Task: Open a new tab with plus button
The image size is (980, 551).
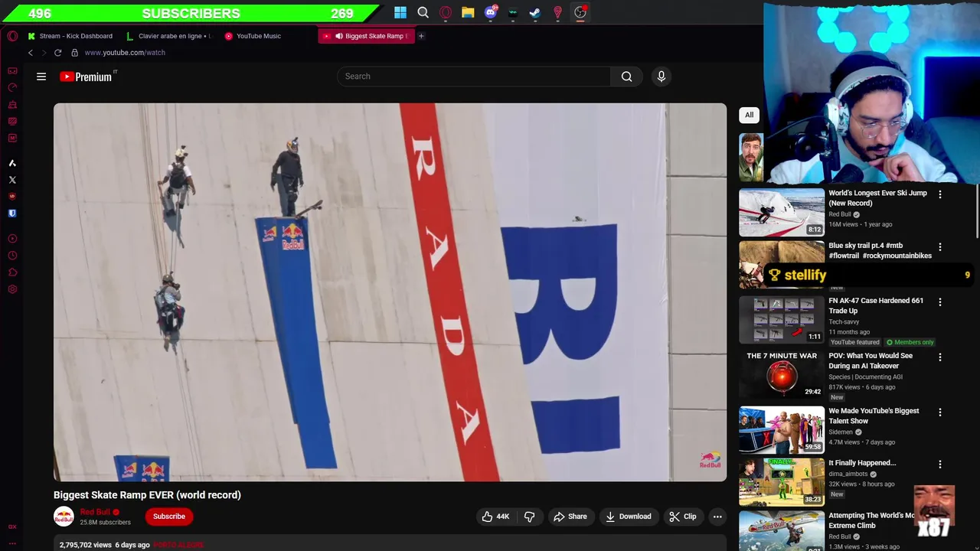Action: point(421,36)
